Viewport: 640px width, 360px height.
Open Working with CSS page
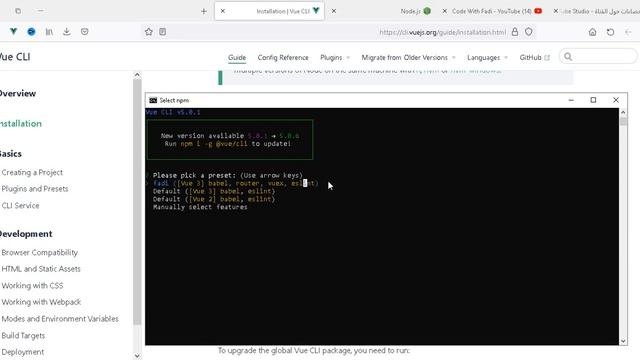[32, 285]
